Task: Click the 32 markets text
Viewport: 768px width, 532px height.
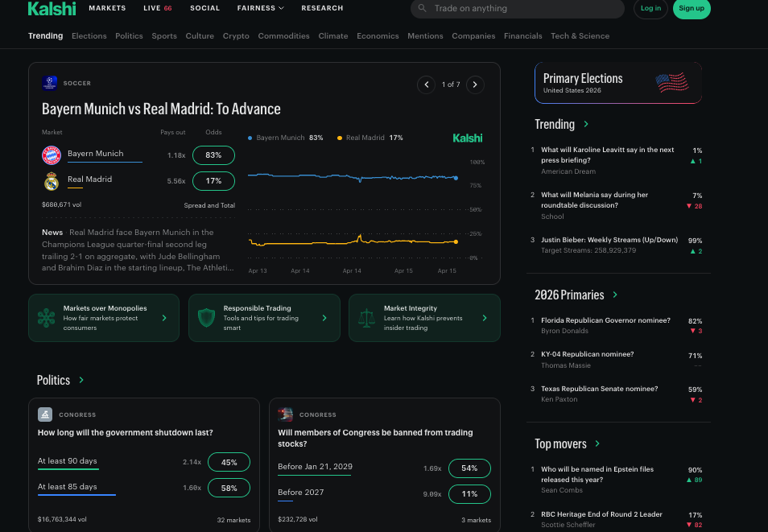Action: (x=233, y=520)
